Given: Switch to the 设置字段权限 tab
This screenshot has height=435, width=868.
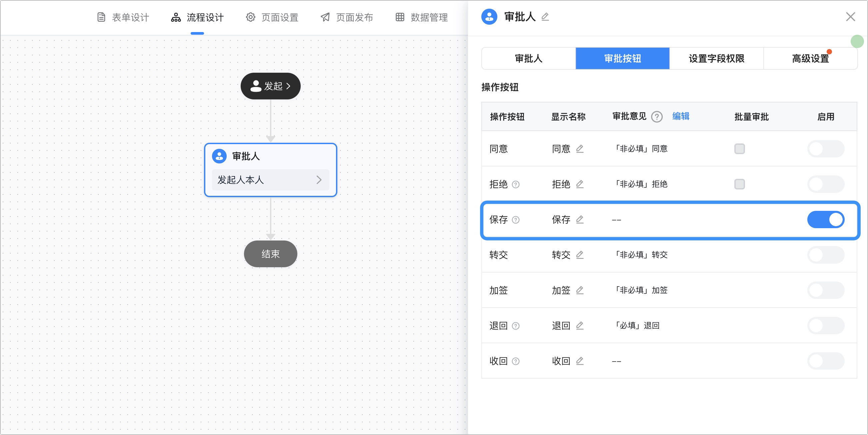Looking at the screenshot, I should (716, 59).
